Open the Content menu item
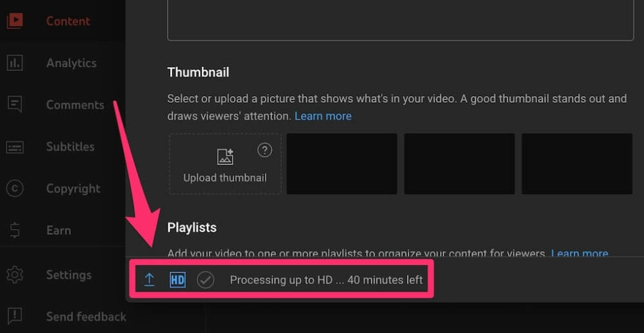The image size is (644, 333). 68,21
